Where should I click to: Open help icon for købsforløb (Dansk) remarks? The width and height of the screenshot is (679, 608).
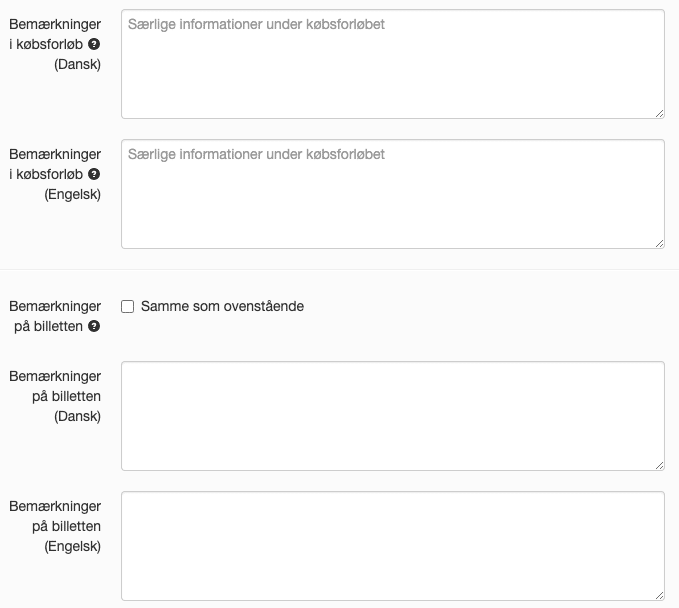(x=94, y=44)
